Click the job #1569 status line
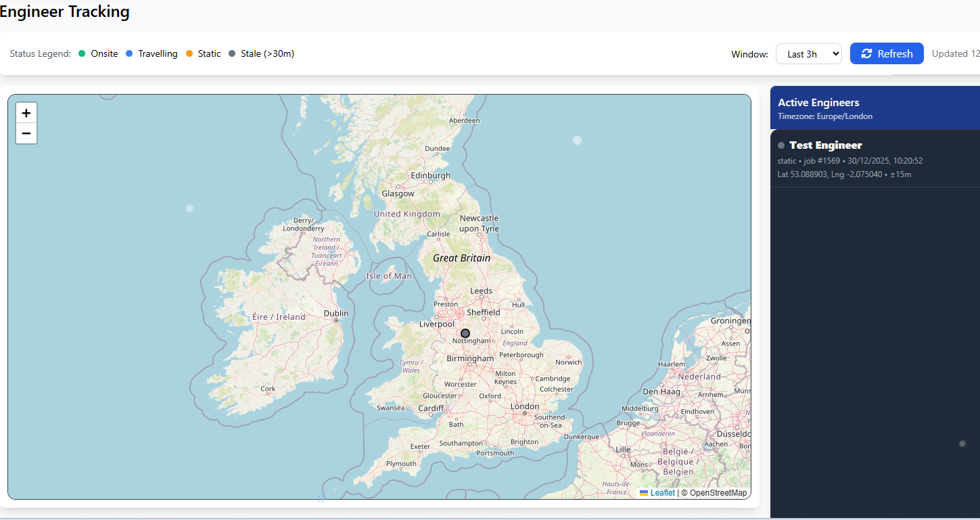Viewport: 980px width, 520px height. (850, 161)
